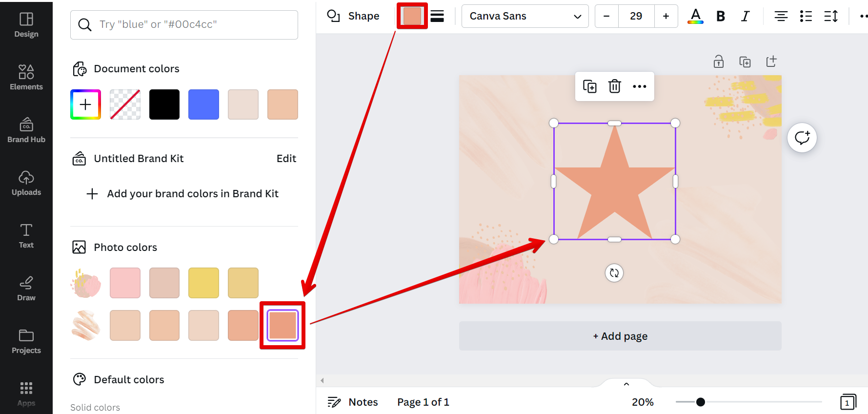Toggle bold text formatting
This screenshot has width=868, height=414.
720,16
